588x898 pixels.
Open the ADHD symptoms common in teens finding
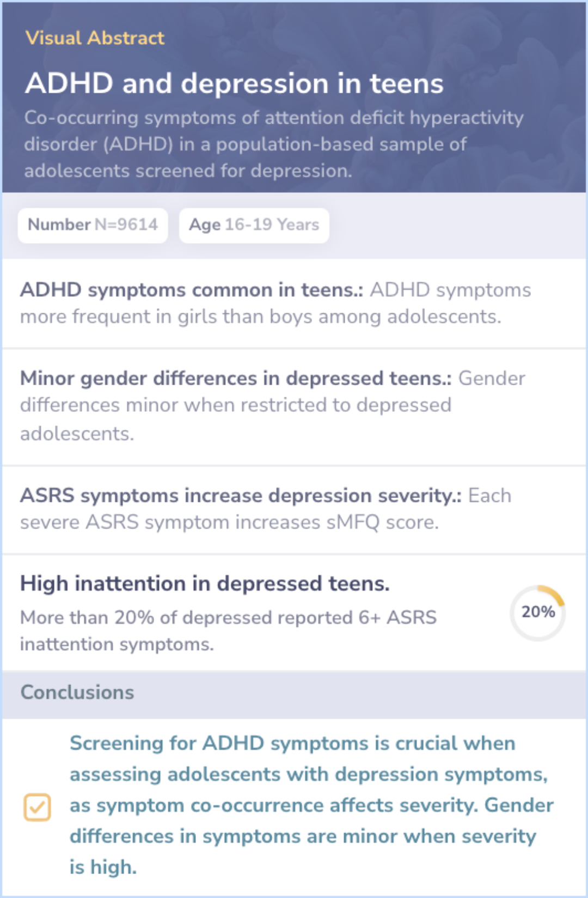(x=294, y=304)
